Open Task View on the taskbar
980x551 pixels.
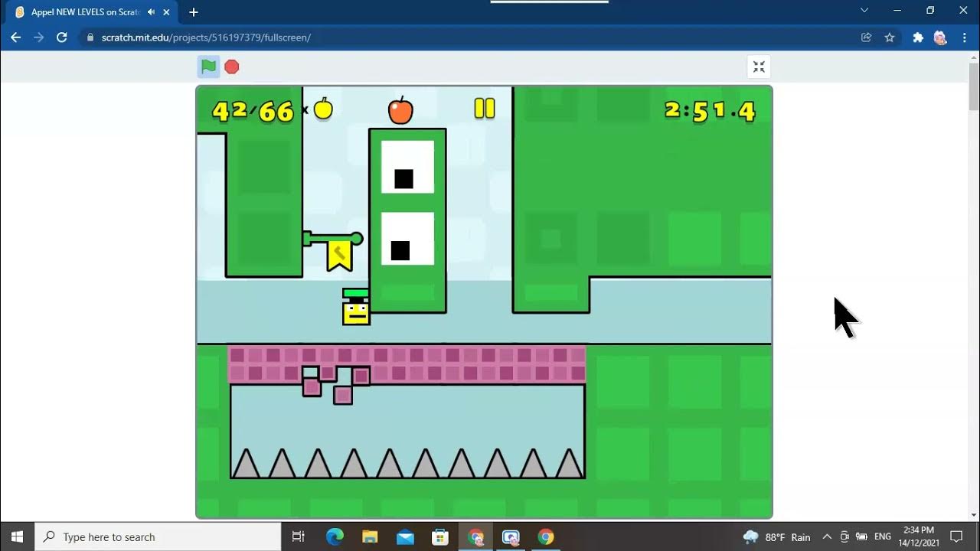299,536
